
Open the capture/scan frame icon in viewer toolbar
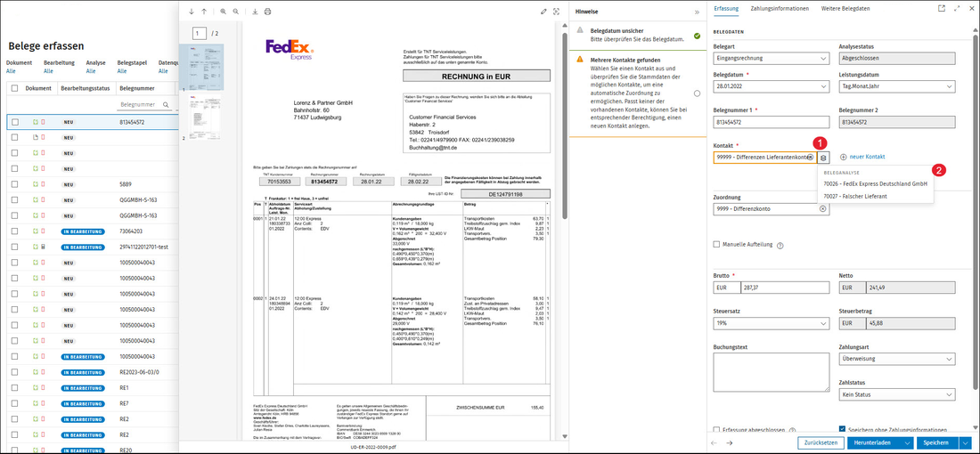(x=556, y=12)
